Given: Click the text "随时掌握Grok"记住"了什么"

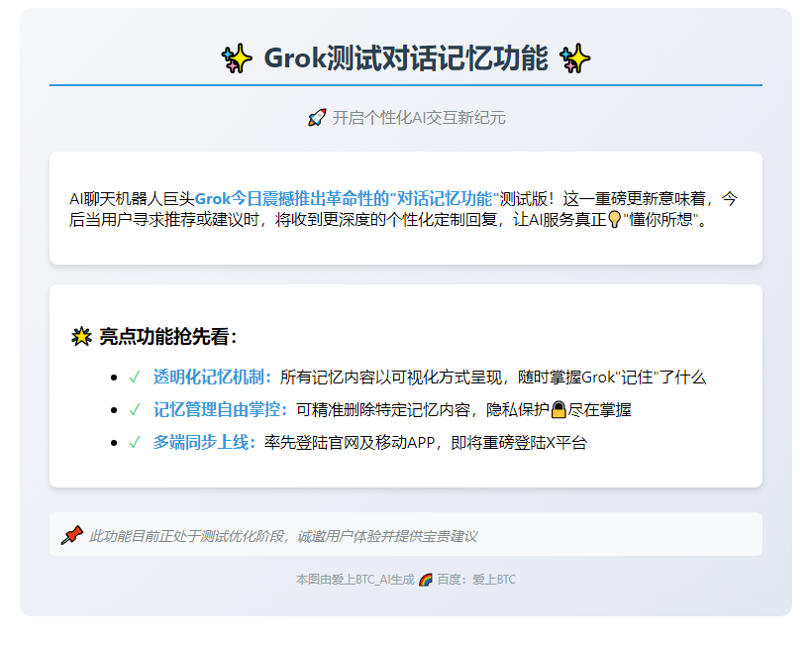Looking at the screenshot, I should click(x=612, y=378).
